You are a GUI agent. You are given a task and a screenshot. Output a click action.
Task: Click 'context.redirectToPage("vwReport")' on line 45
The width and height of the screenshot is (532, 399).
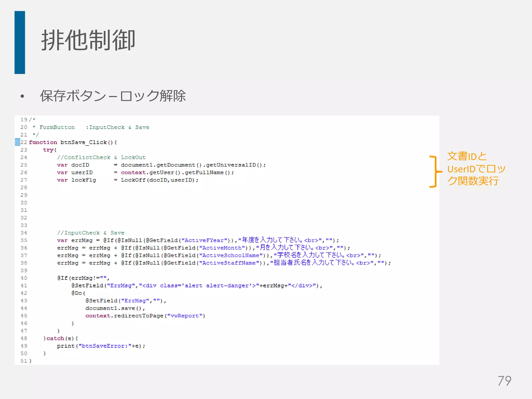coord(145,316)
